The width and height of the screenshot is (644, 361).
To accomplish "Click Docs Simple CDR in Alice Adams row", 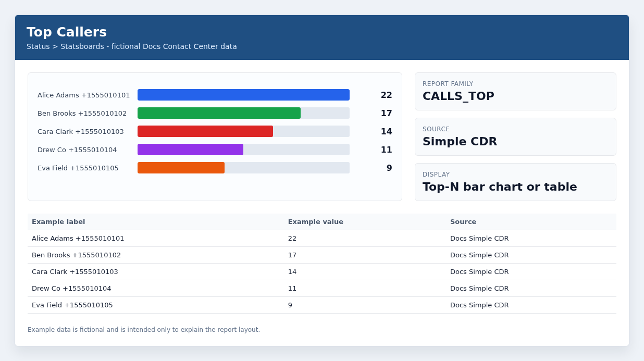I will [479, 238].
